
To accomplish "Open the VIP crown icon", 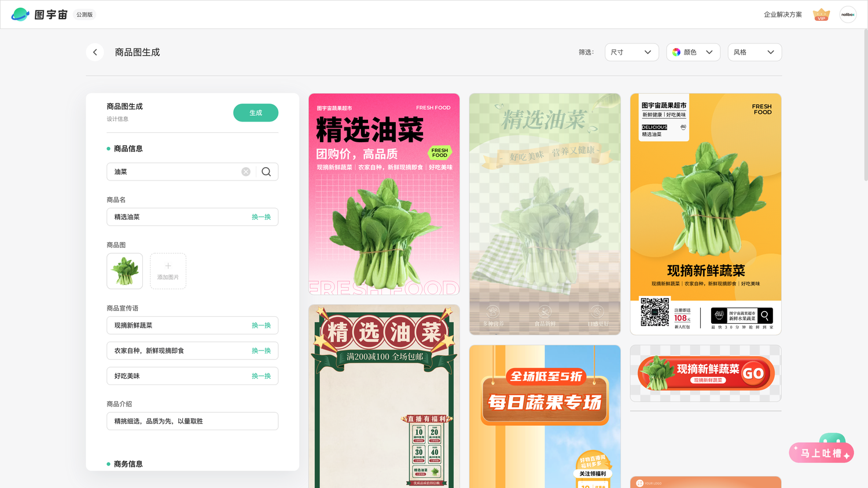I will tap(821, 14).
